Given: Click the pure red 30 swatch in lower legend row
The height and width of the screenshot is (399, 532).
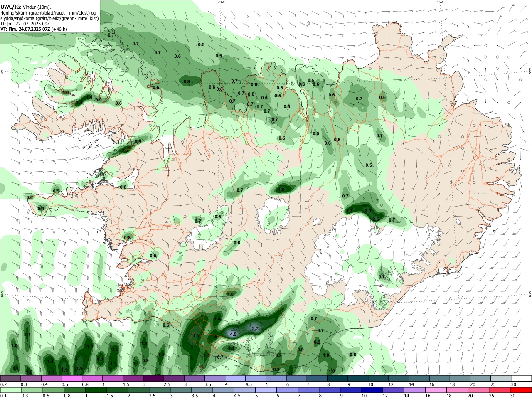Looking at the screenshot, I should tap(521, 390).
